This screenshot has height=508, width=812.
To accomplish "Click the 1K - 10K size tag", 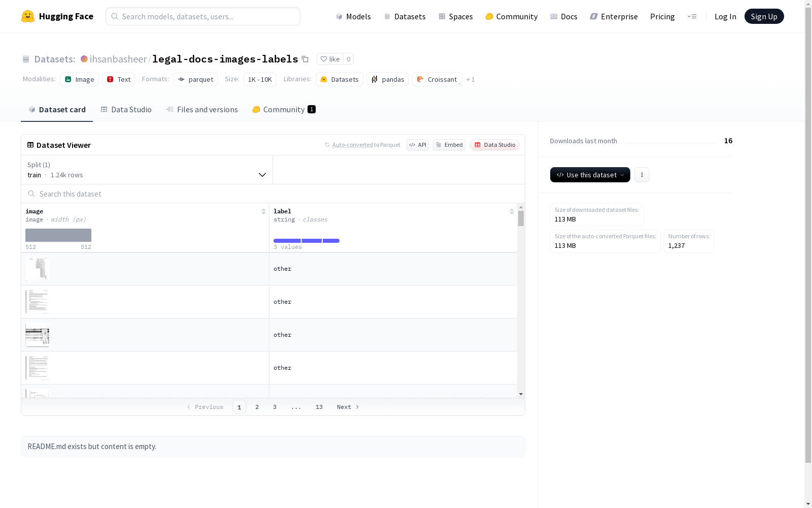I will coord(260,79).
